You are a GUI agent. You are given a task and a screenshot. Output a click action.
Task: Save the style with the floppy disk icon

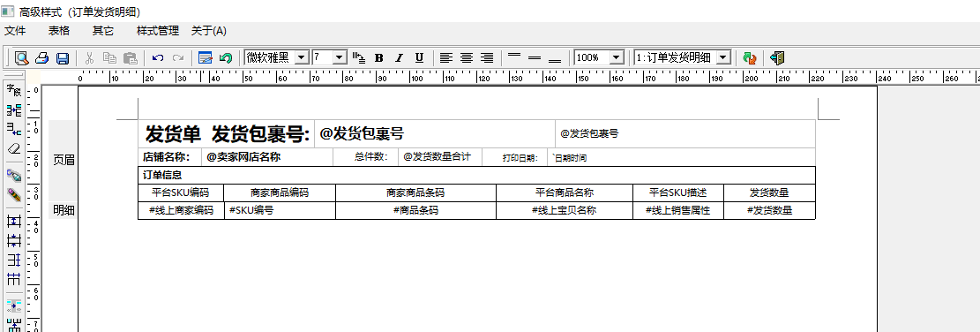click(63, 58)
